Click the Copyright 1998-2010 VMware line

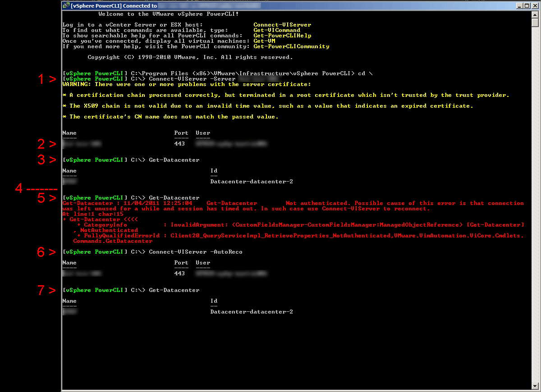(x=190, y=57)
